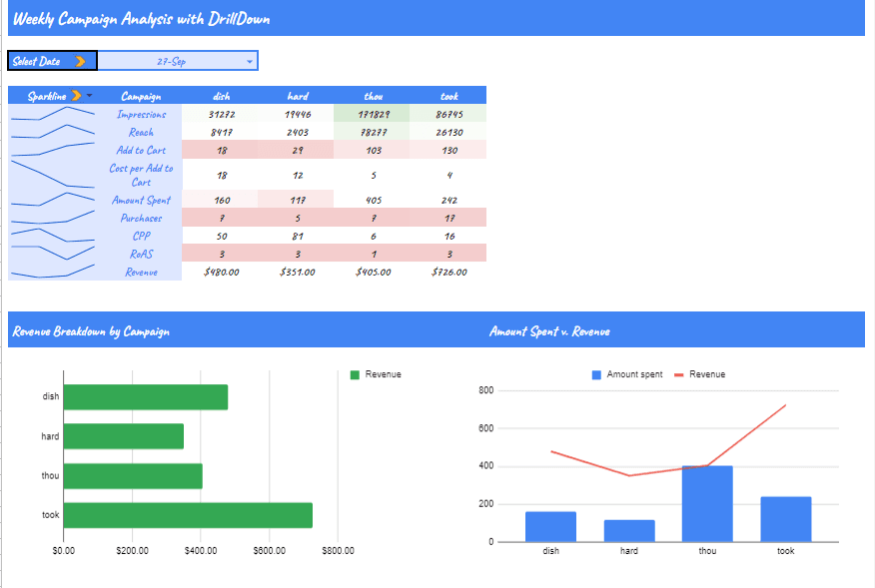
Task: Select took revenue cell $726.00
Action: point(449,272)
